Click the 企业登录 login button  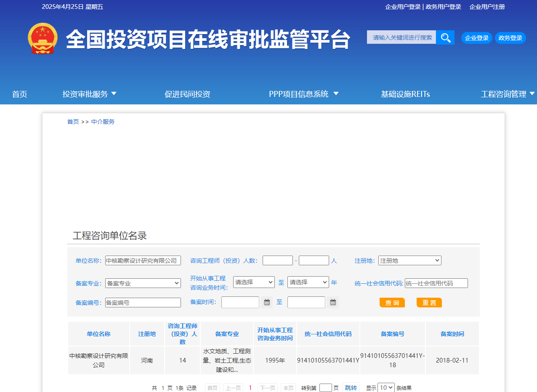476,37
